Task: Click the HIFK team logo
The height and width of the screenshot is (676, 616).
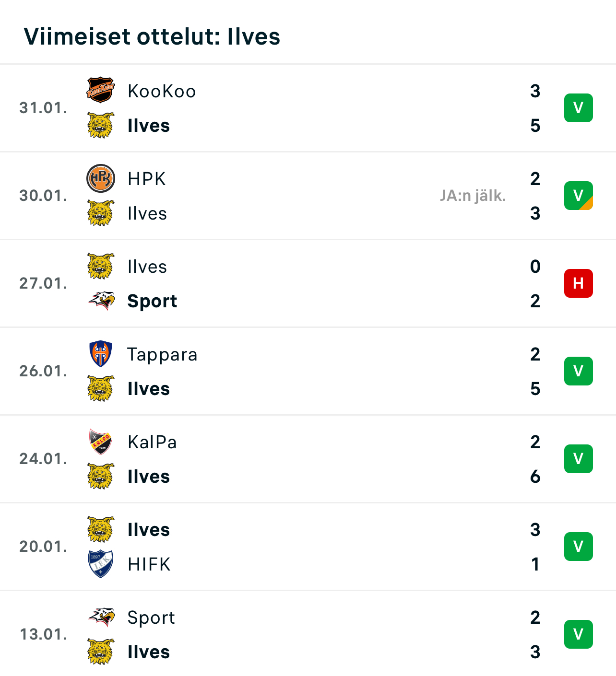Action: (101, 564)
